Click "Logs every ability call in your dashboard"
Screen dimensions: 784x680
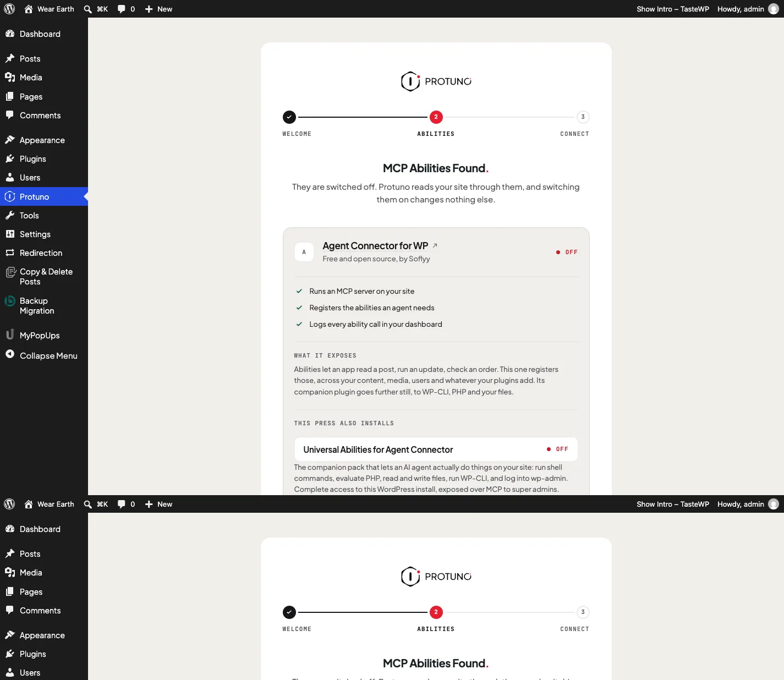(x=376, y=324)
